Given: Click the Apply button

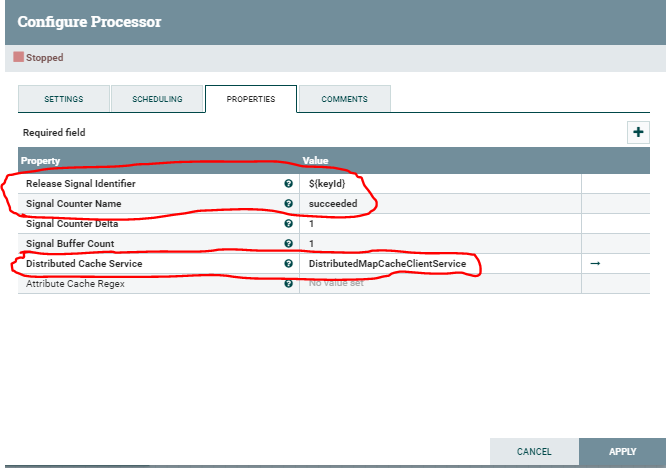Looking at the screenshot, I should tap(622, 451).
